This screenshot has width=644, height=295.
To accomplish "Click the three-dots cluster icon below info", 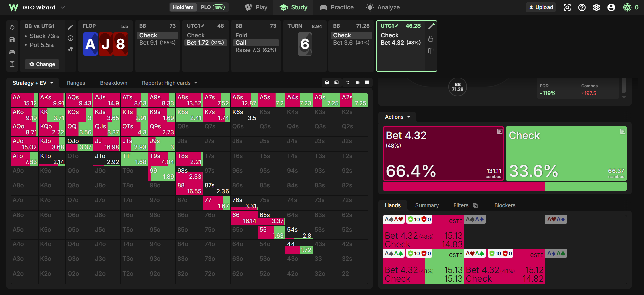I will pos(70,49).
